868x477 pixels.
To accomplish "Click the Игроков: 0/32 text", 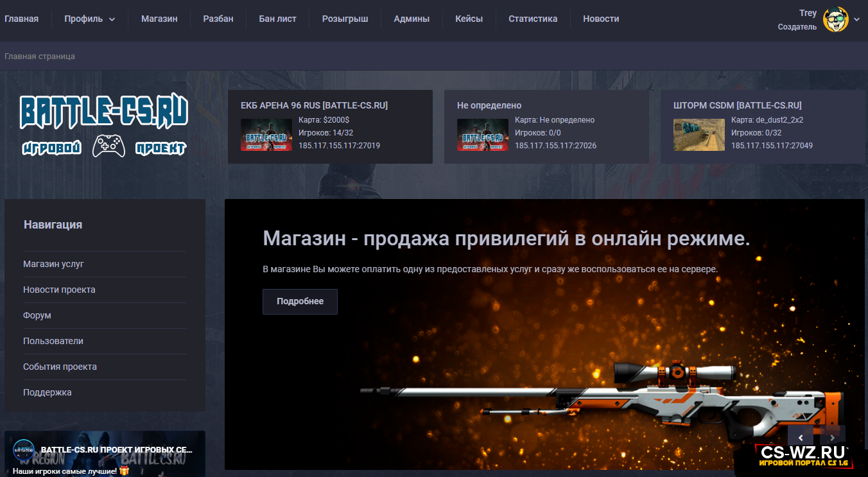I will [x=756, y=133].
